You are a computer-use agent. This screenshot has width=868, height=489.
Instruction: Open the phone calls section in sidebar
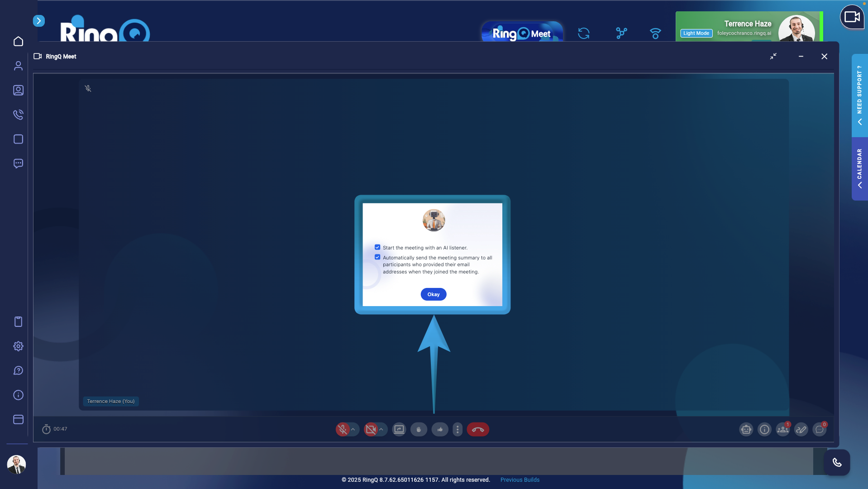coord(18,115)
